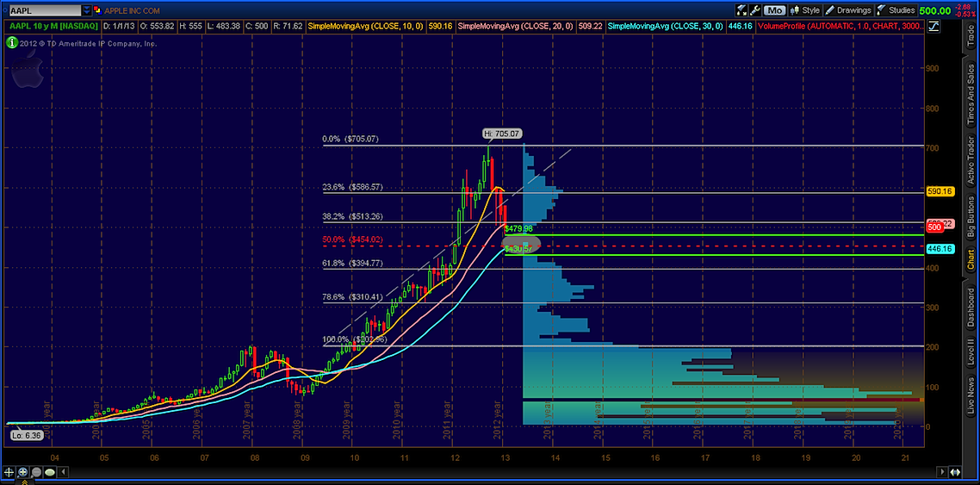Screen dimensions: 980x485
Task: Select the crosshair pan tool icon
Action: (10, 472)
